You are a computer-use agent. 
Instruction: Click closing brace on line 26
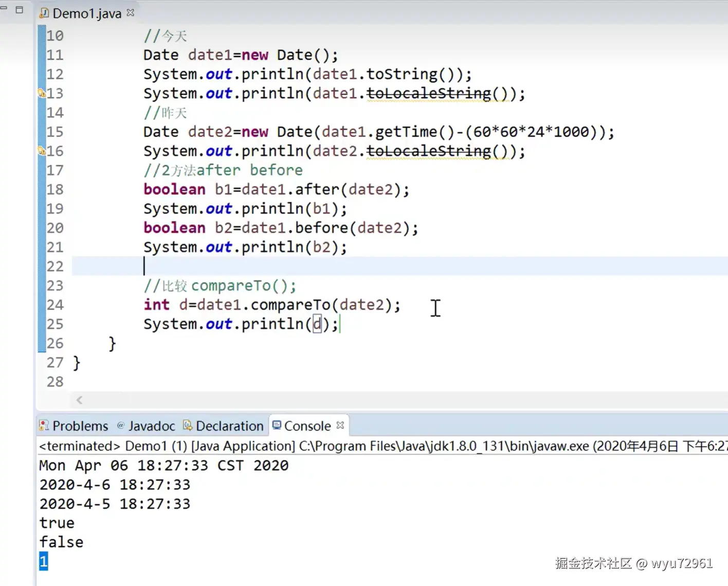(x=112, y=344)
